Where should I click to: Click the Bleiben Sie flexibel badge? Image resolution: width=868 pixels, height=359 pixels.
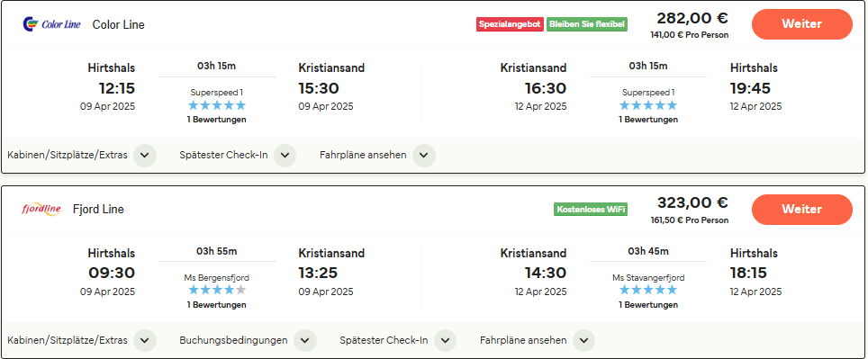(x=587, y=24)
